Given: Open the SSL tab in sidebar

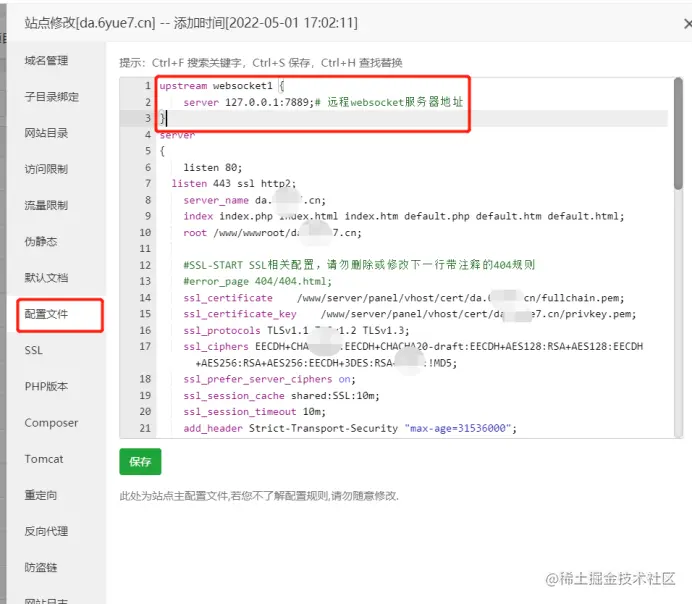Looking at the screenshot, I should (x=34, y=350).
